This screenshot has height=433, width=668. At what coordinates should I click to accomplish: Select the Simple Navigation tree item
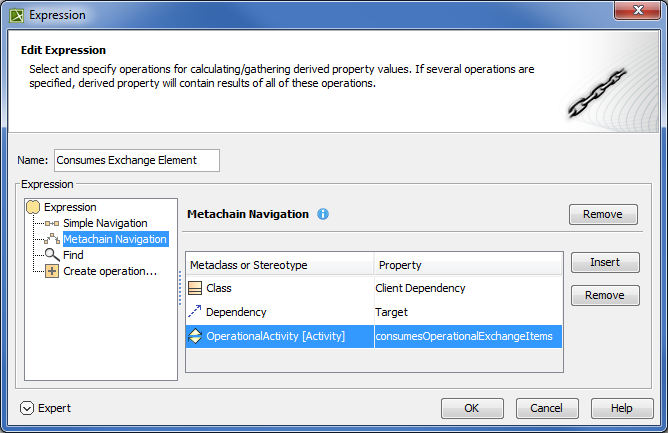[x=105, y=223]
